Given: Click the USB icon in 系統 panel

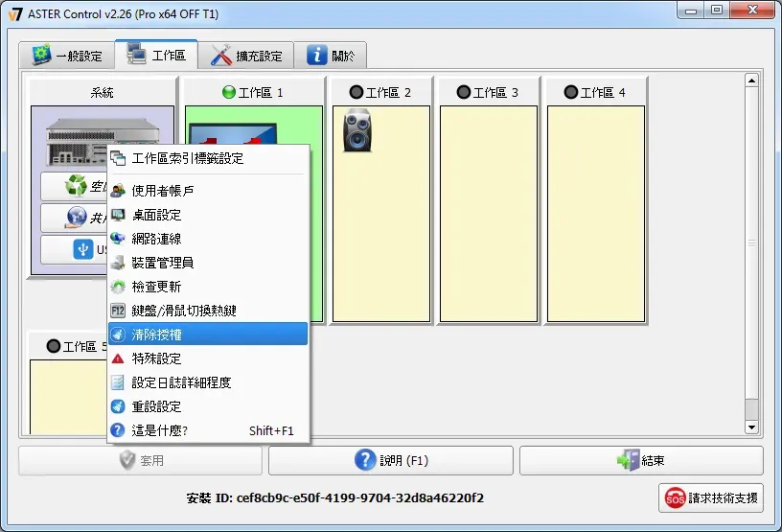Looking at the screenshot, I should pos(82,249).
